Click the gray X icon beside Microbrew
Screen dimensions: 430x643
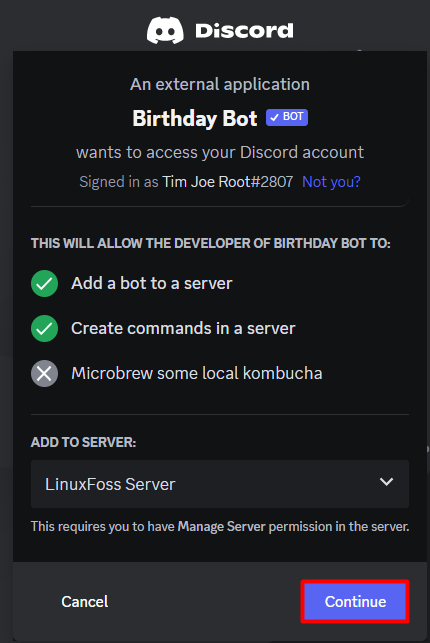click(44, 374)
